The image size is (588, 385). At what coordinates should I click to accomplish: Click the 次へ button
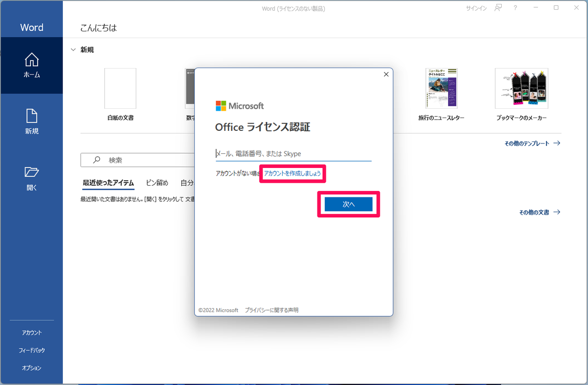tap(349, 205)
